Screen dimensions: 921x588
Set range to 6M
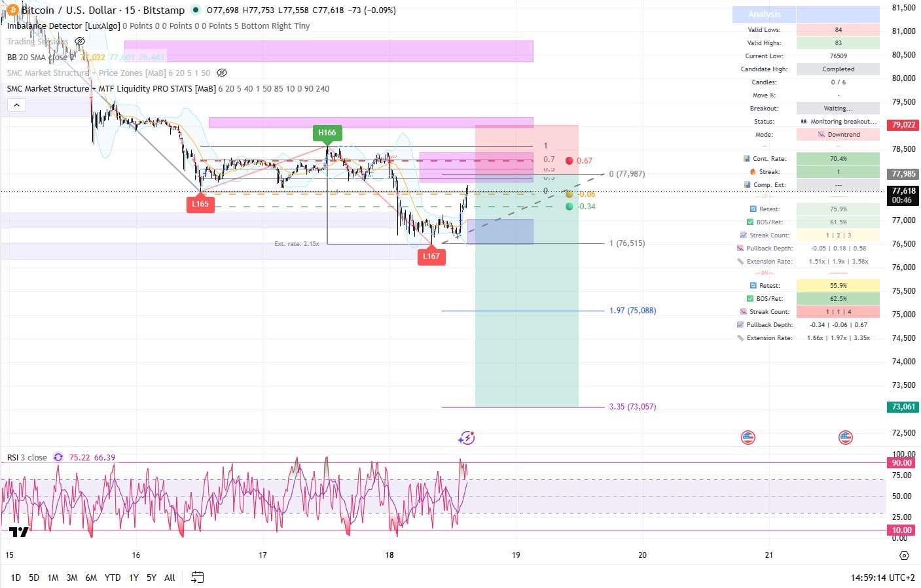tap(91, 578)
